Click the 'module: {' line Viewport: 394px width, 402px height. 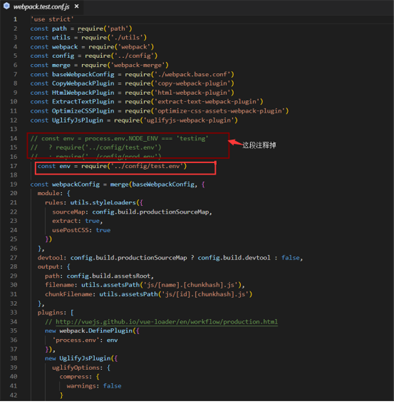[54, 193]
